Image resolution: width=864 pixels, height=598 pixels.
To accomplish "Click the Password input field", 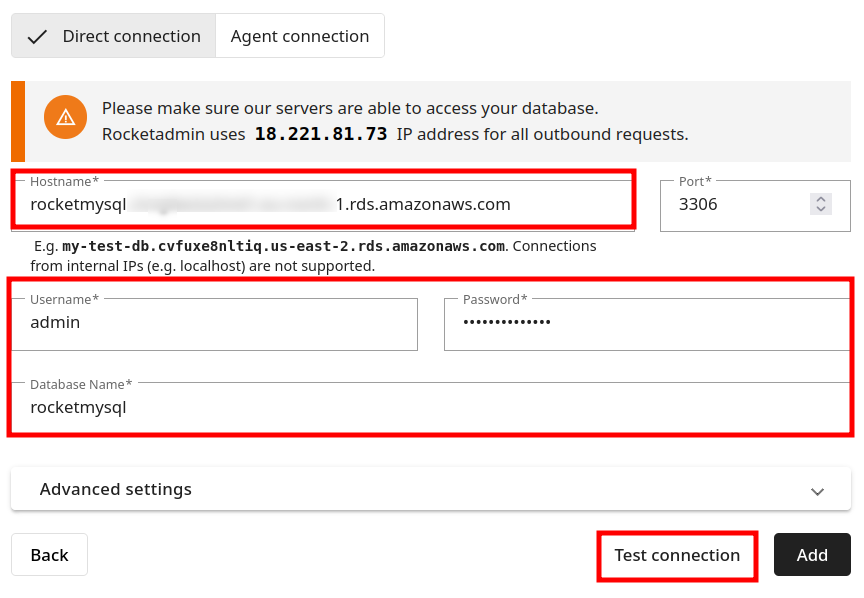I will coord(645,323).
